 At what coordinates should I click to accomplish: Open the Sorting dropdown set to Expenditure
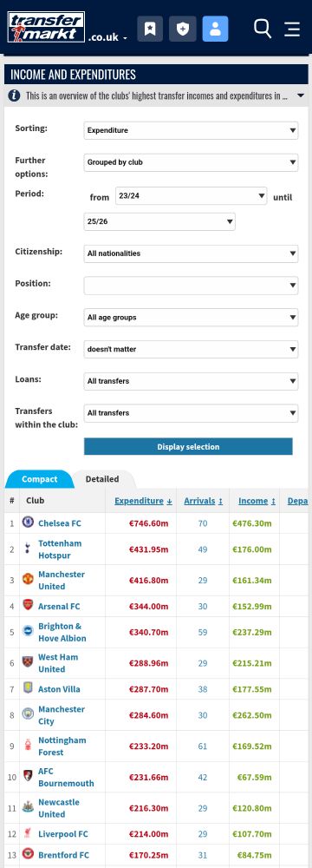click(191, 131)
